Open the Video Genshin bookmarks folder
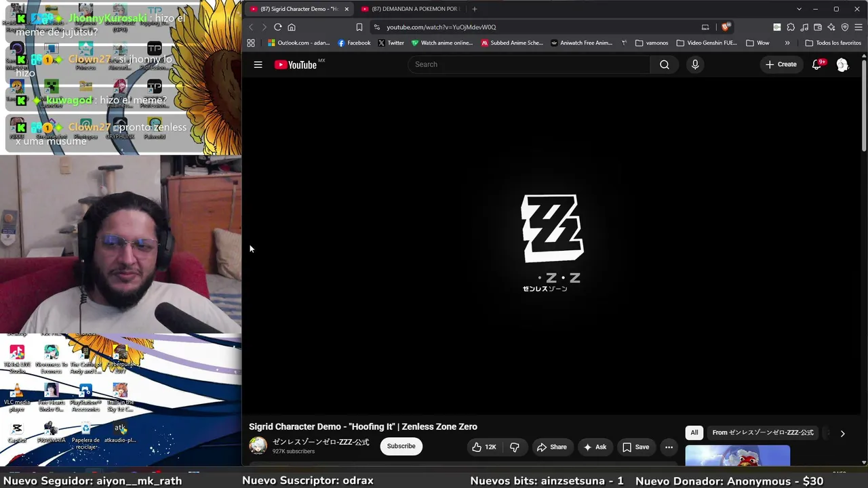 (707, 43)
